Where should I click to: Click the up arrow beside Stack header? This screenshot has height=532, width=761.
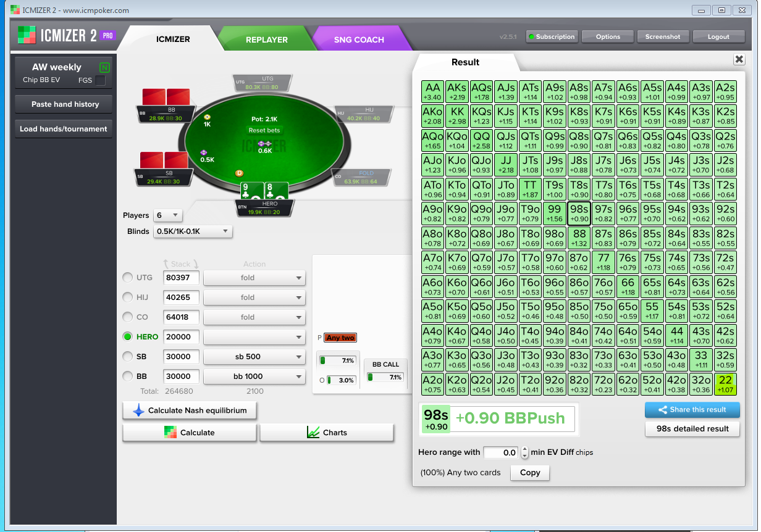pos(166,264)
